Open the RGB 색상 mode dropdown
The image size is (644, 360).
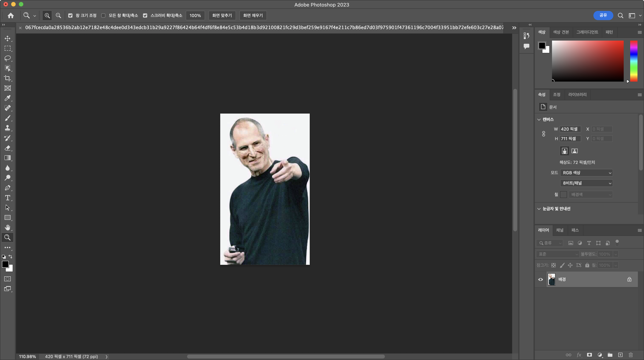586,173
